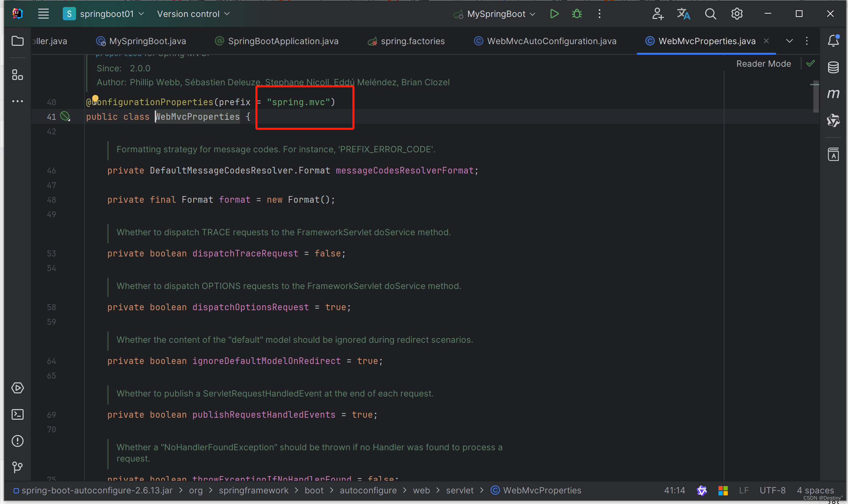Open the Terminal tool window
This screenshot has width=848, height=504.
coord(17,414)
